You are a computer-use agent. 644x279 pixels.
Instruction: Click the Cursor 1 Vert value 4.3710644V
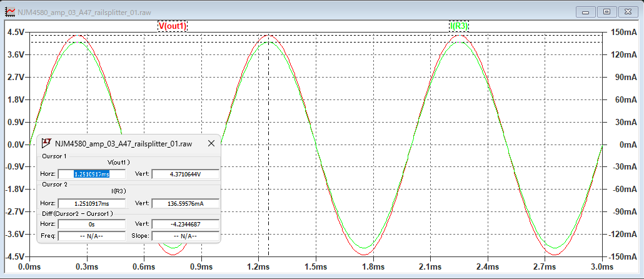186,174
